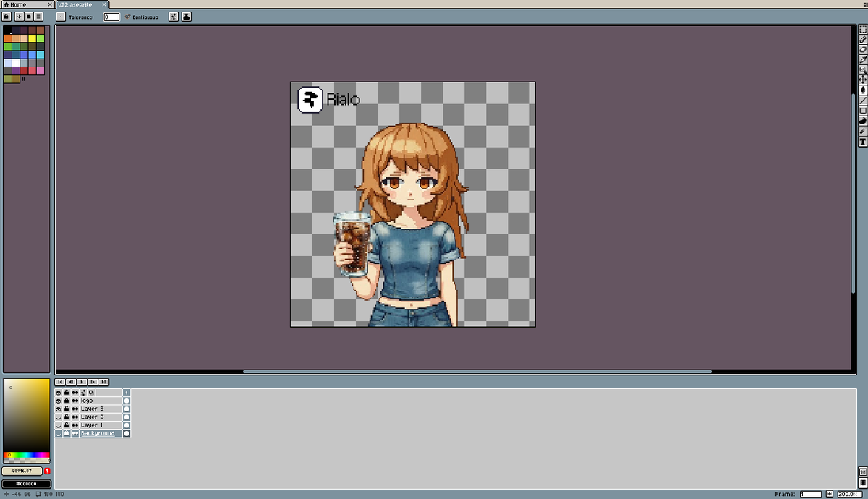
Task: Show the Background layer visibility
Action: pos(59,433)
